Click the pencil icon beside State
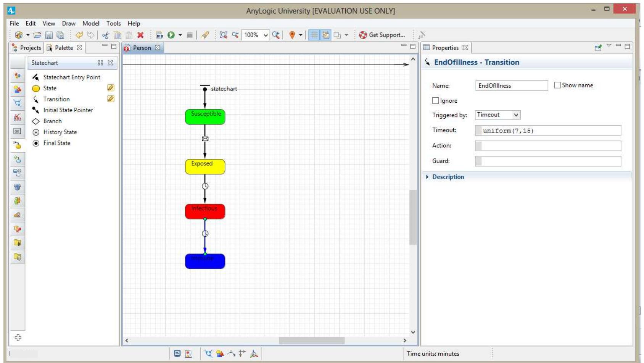The image size is (644, 363). [111, 88]
